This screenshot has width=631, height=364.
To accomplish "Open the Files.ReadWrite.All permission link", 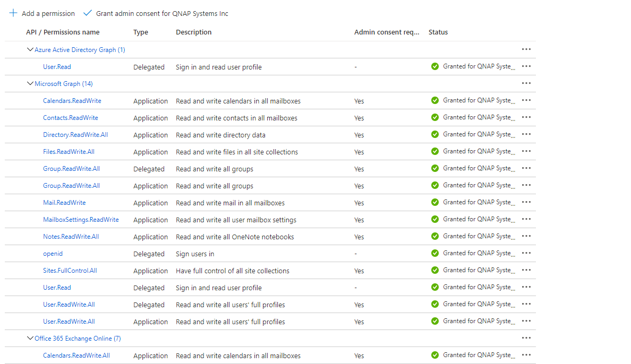I will 69,152.
